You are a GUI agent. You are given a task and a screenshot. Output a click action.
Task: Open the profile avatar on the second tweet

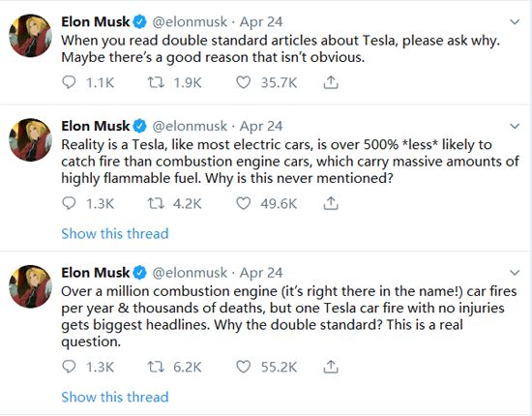pos(30,140)
